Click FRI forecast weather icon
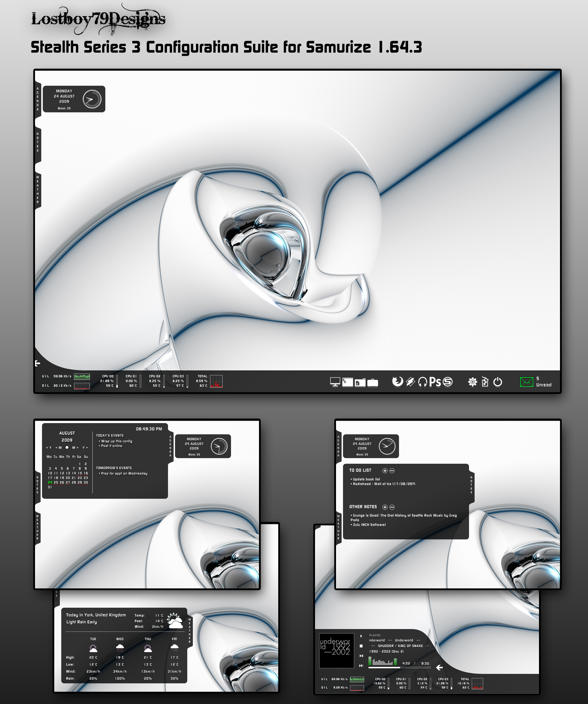The height and width of the screenshot is (704, 588). point(174,648)
